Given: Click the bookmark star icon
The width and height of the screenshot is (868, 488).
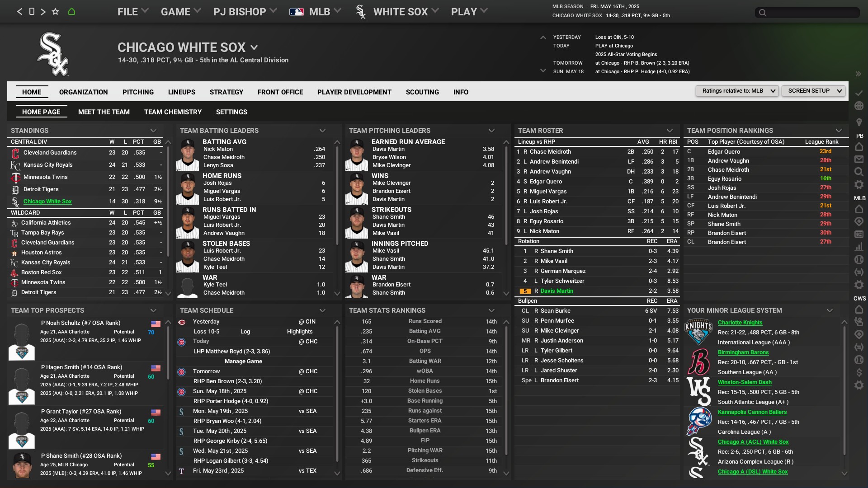Looking at the screenshot, I should click(x=55, y=12).
